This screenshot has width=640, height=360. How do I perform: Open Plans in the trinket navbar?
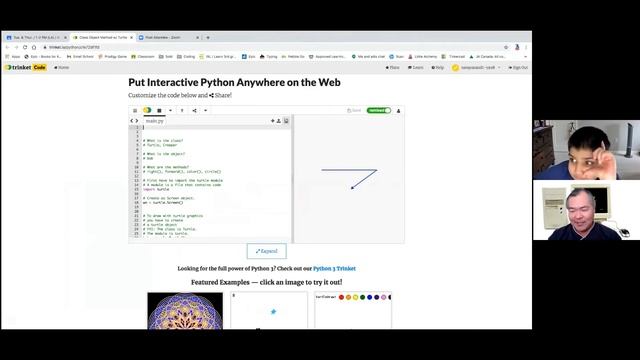393,67
